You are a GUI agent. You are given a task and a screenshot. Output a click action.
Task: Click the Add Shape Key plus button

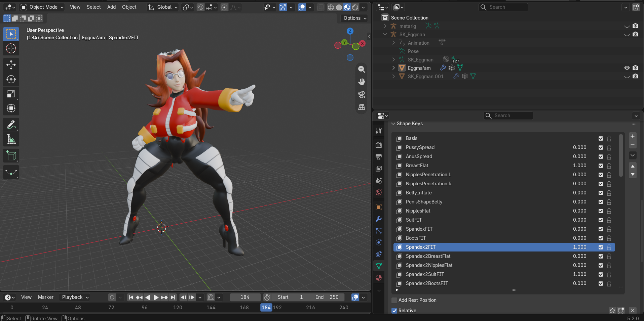pyautogui.click(x=633, y=136)
